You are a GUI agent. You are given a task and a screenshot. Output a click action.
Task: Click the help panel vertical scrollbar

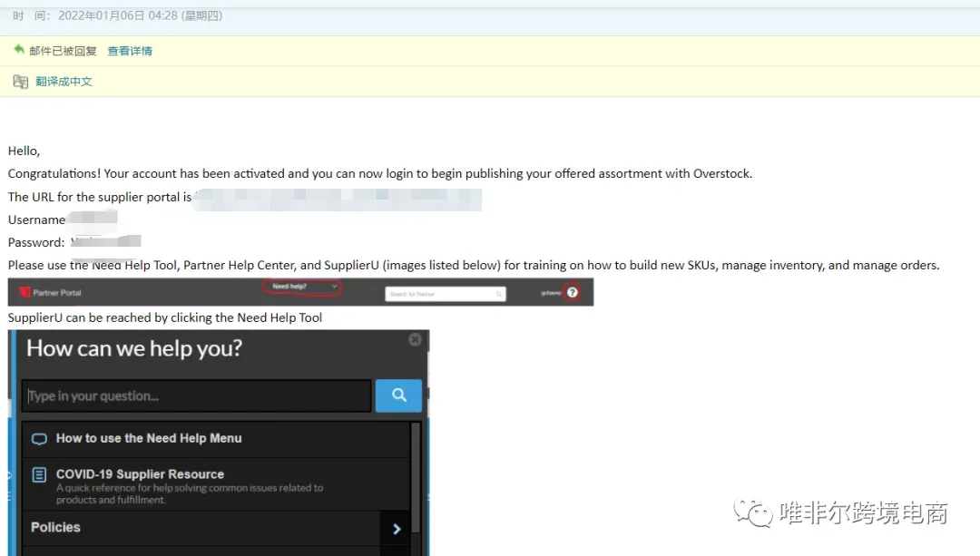pos(416,478)
